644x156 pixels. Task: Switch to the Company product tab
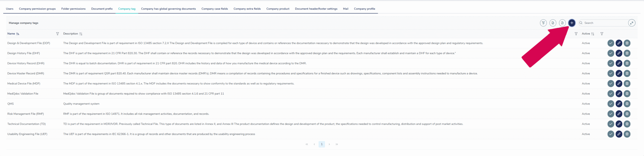[278, 9]
